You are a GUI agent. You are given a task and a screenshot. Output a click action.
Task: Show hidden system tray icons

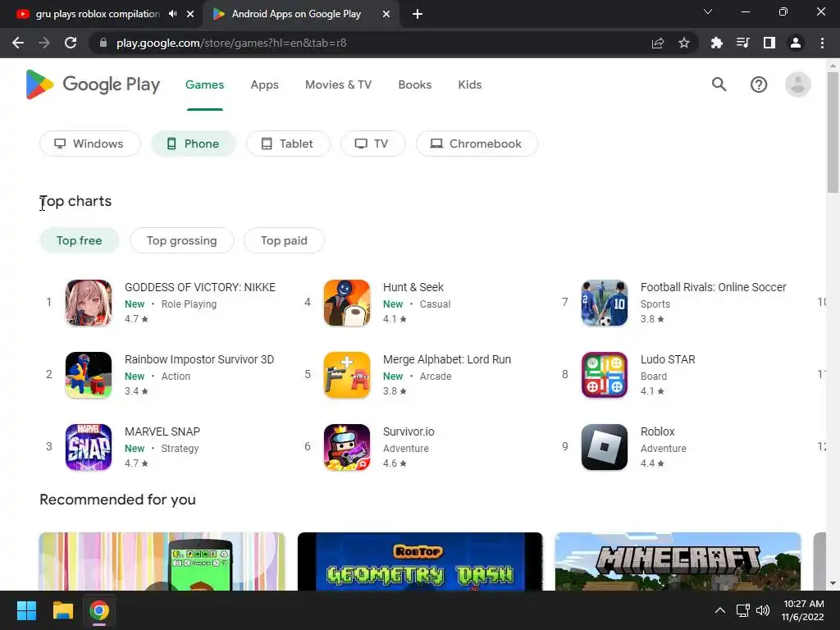pyautogui.click(x=720, y=610)
